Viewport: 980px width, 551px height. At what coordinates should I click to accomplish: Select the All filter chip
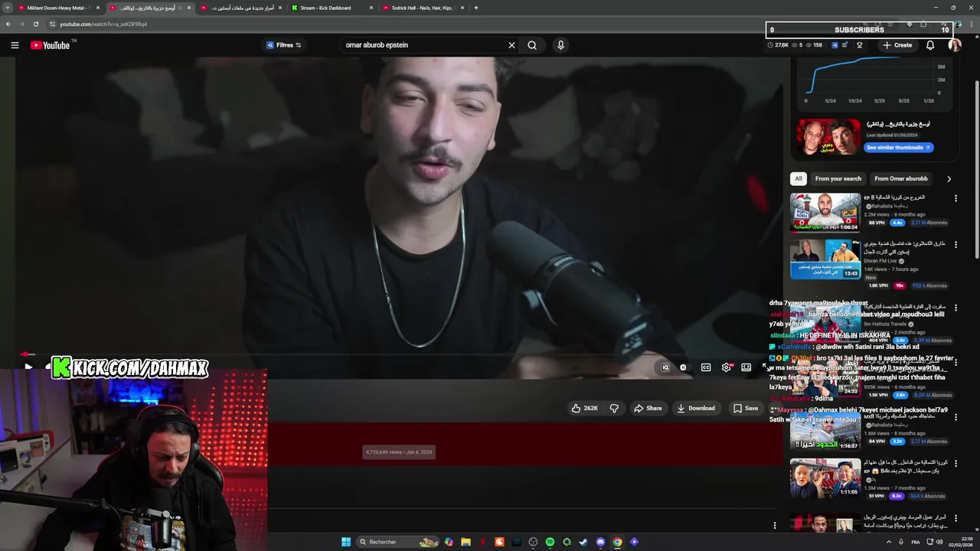pos(799,178)
